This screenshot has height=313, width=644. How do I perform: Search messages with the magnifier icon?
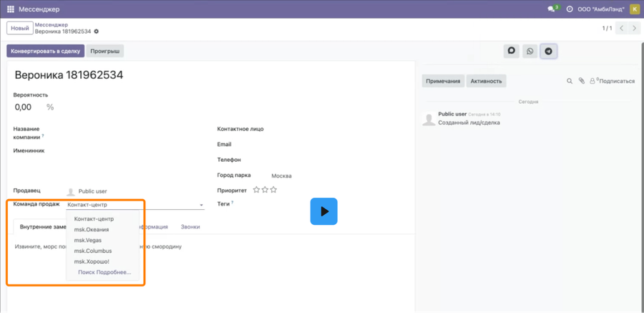(570, 81)
